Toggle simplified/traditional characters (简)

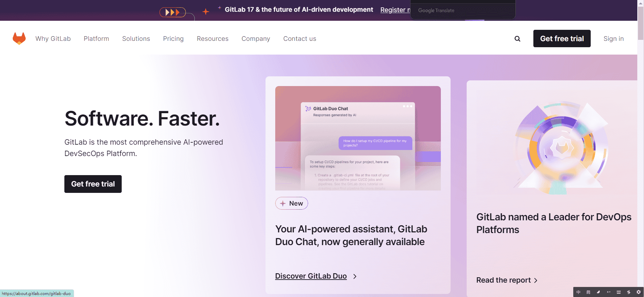point(588,292)
